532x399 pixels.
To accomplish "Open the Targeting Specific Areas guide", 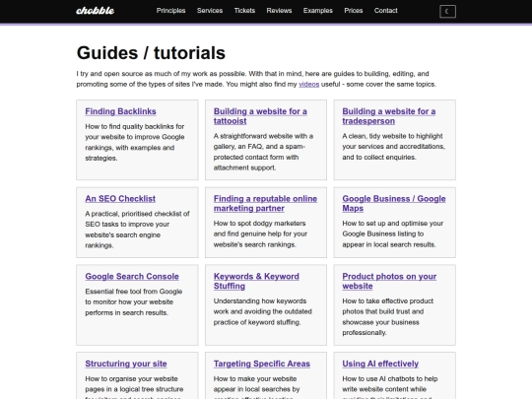I will (262, 364).
